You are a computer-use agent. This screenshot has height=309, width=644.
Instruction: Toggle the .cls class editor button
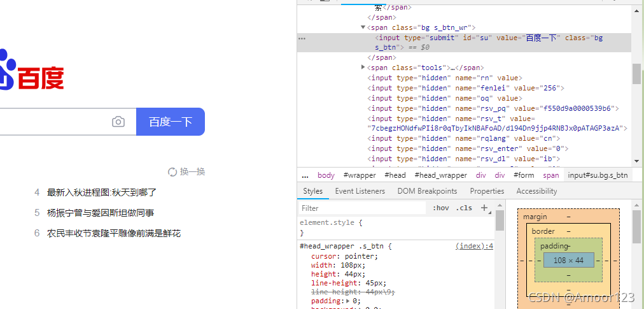(x=464, y=208)
